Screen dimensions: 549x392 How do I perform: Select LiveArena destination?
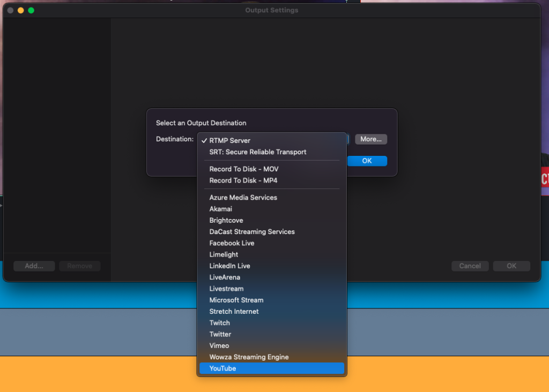(272, 277)
